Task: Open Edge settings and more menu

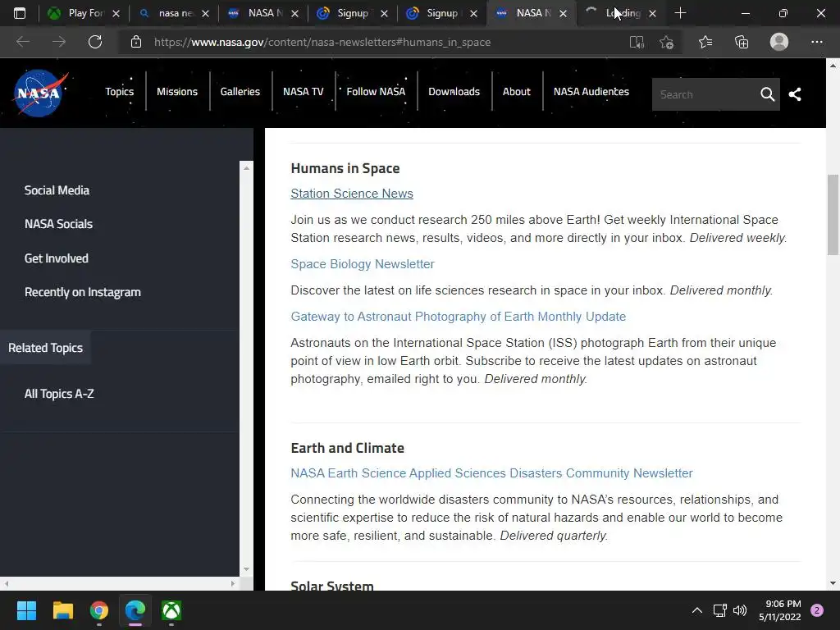Action: 816,42
